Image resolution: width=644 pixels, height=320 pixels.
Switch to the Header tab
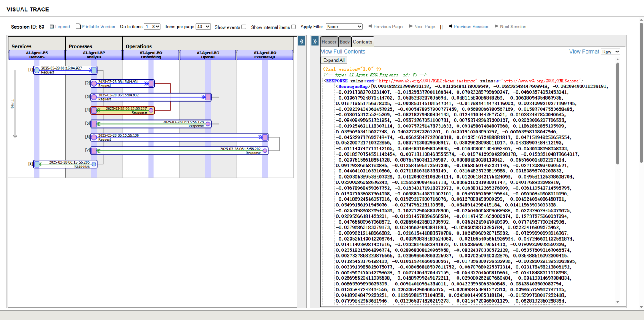click(329, 42)
